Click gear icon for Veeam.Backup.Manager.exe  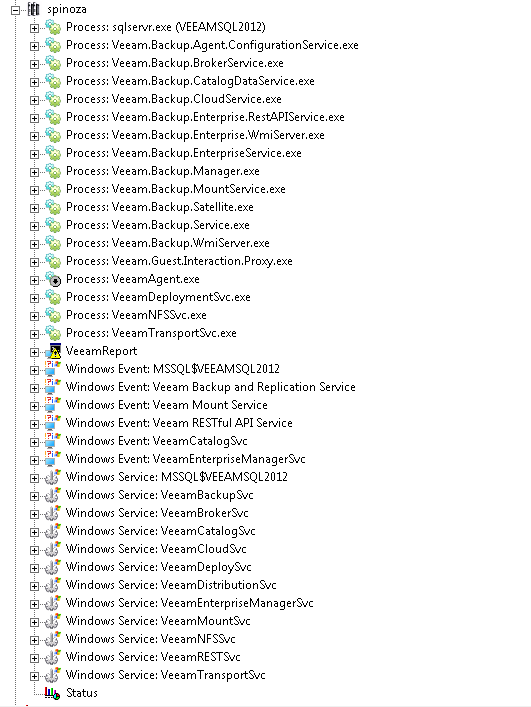coord(53,171)
